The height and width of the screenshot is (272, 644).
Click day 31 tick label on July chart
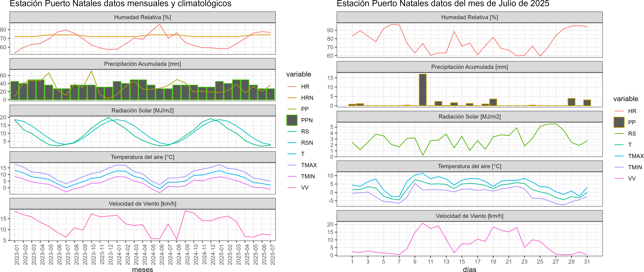(587, 261)
